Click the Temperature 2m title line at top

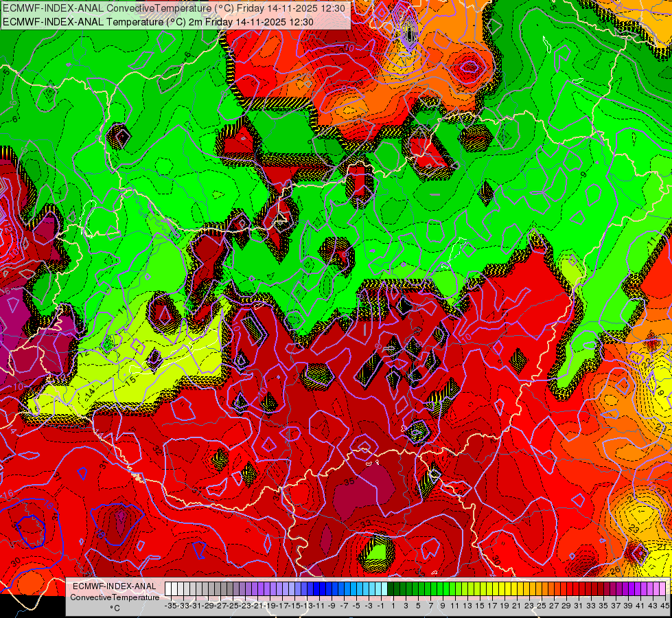point(158,22)
